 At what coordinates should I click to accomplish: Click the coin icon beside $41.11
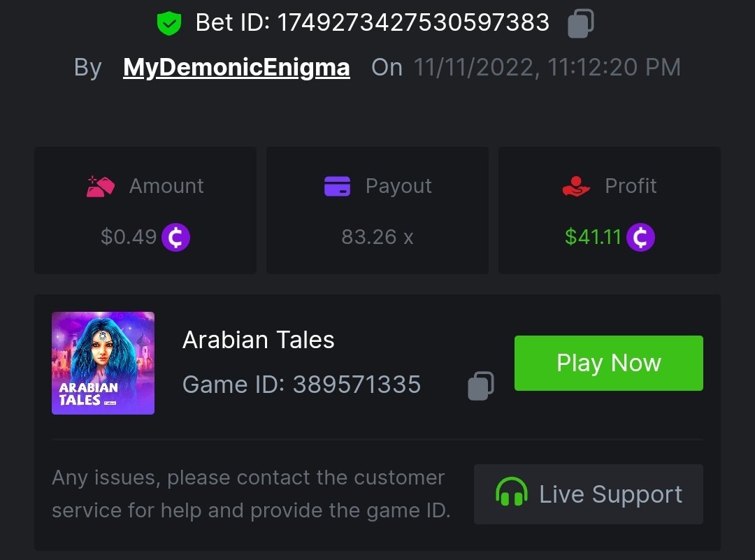point(640,237)
